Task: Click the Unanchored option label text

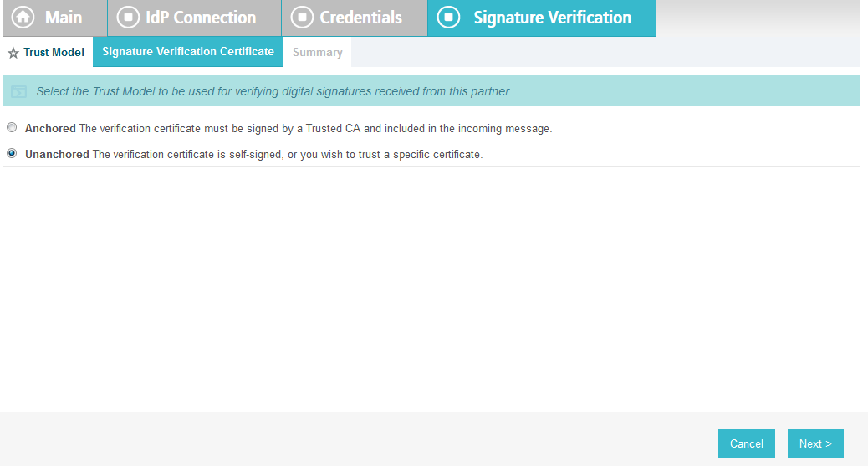Action: (x=57, y=155)
